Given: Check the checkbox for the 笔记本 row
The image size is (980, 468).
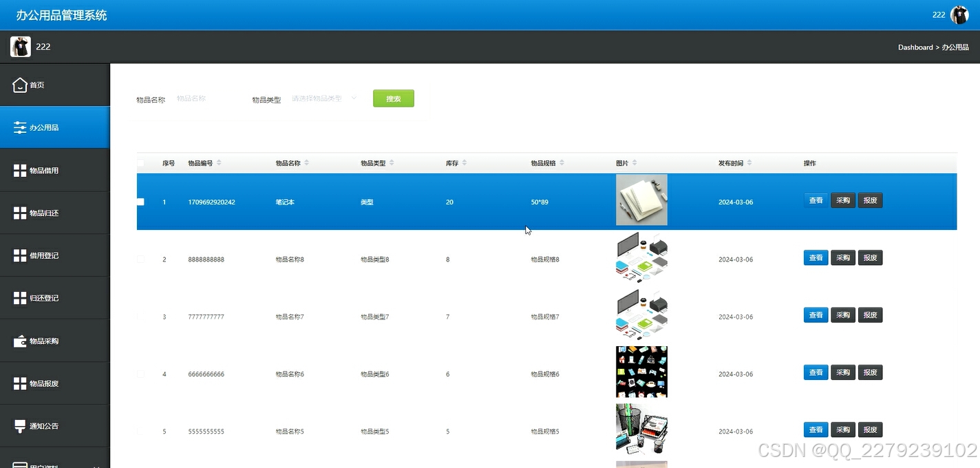Looking at the screenshot, I should click(140, 202).
